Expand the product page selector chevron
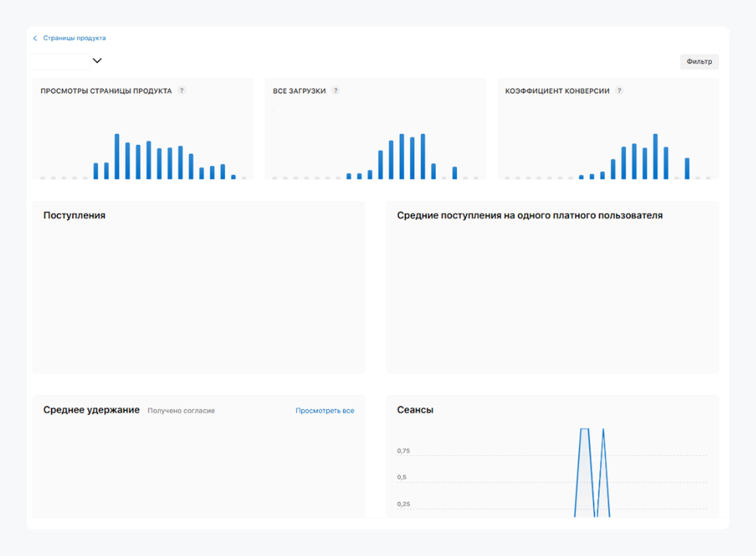The image size is (756, 556). point(97,60)
